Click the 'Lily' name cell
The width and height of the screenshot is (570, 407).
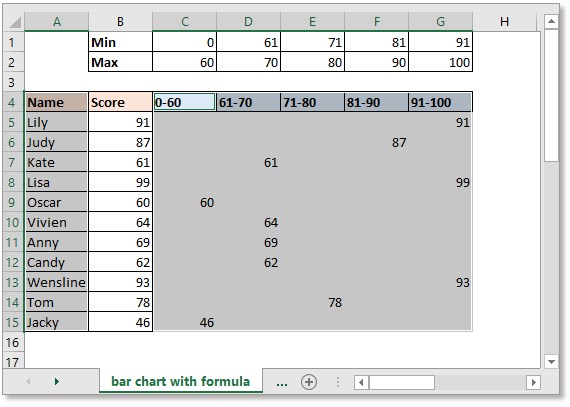pos(56,122)
